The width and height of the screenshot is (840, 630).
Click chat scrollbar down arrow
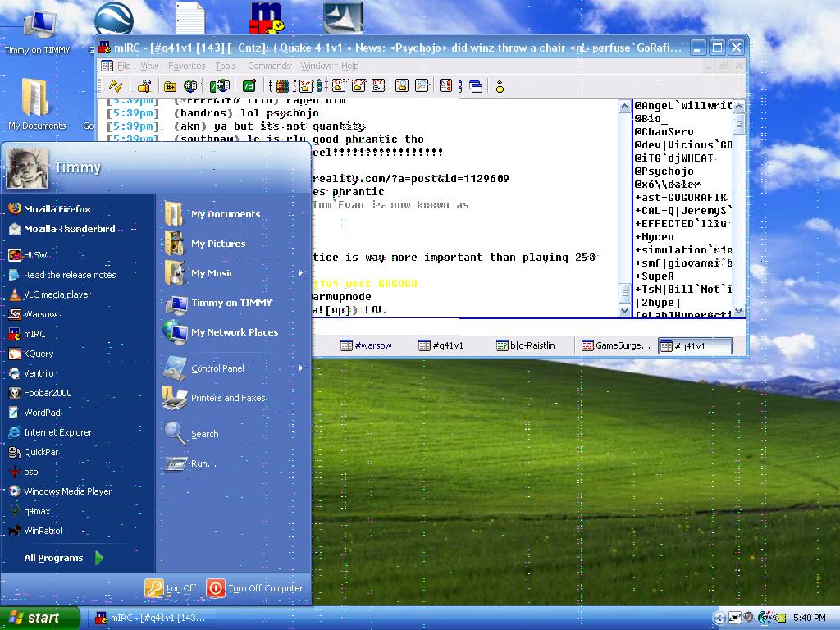624,311
